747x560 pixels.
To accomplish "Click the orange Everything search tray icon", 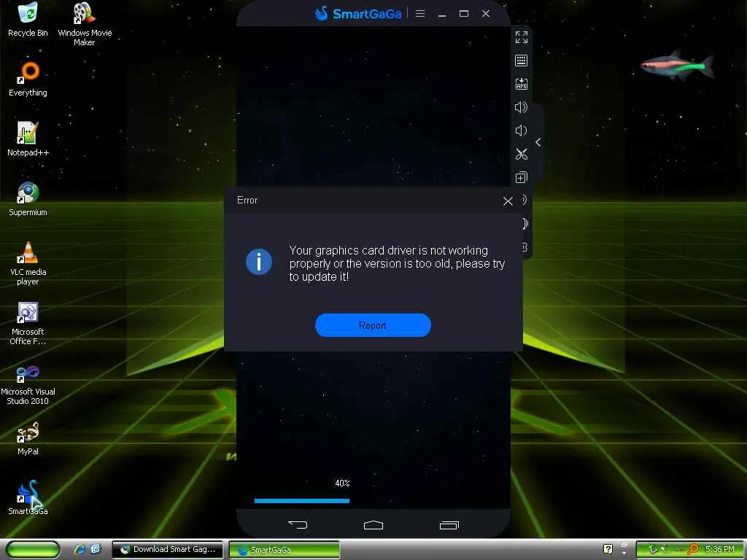I will pos(693,549).
